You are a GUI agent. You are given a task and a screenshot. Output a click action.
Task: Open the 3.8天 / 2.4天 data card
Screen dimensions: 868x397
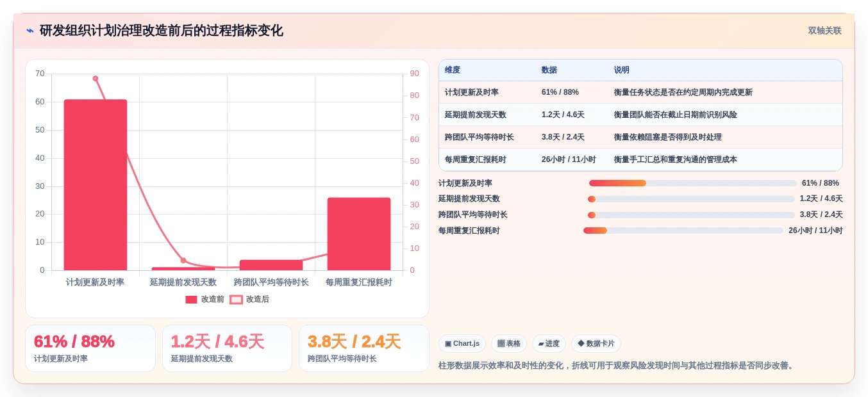(364, 348)
